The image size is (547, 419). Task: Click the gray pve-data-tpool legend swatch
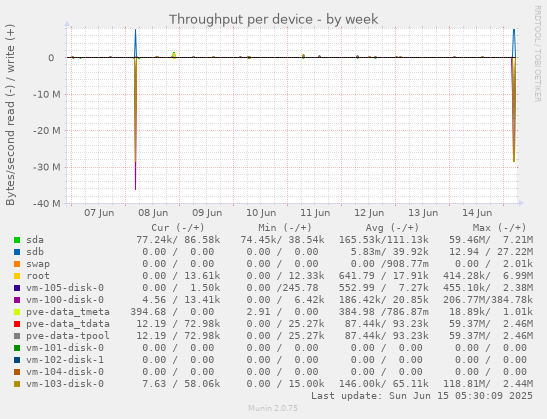pyautogui.click(x=17, y=336)
